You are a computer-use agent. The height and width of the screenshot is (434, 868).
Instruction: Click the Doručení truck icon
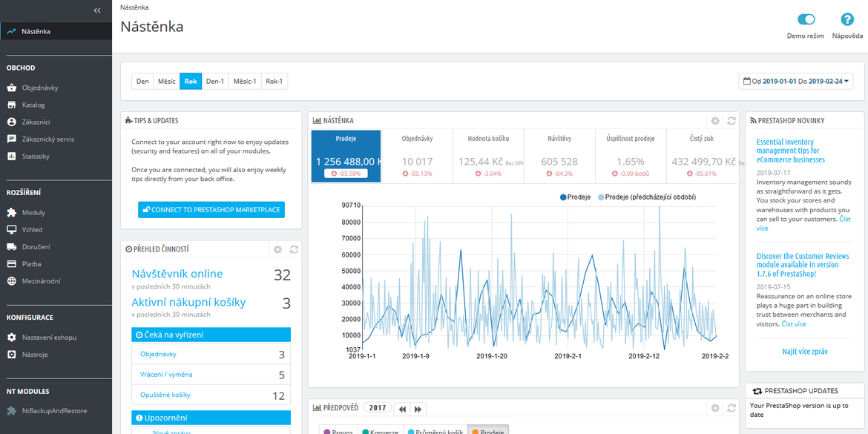coord(11,247)
